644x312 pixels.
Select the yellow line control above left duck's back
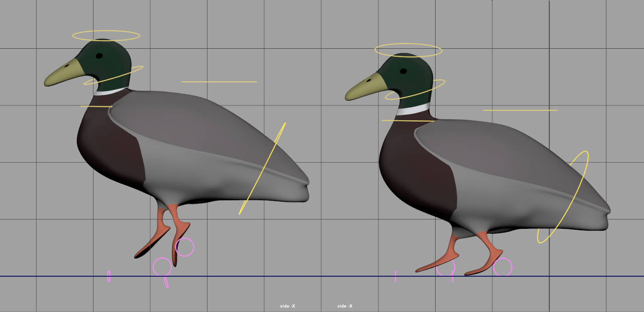pos(219,82)
